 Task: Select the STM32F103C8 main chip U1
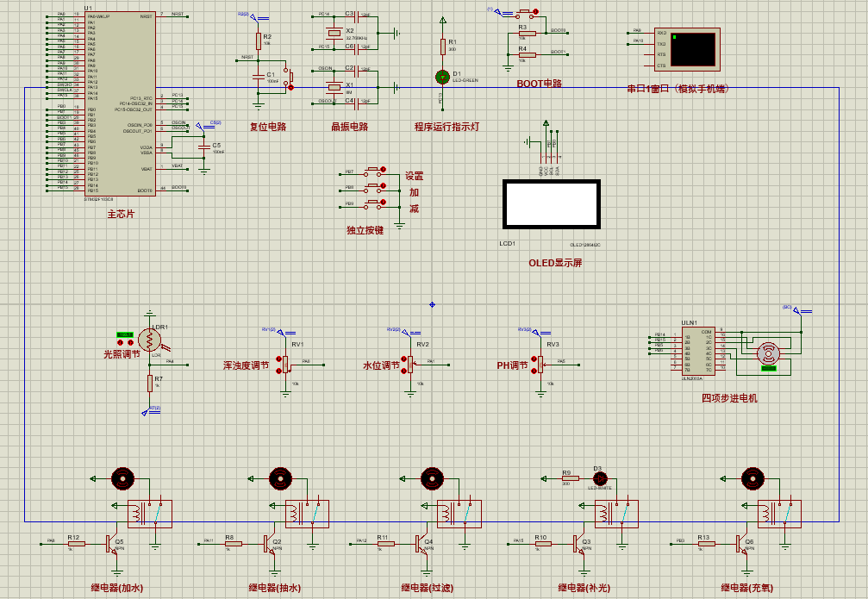point(119,103)
